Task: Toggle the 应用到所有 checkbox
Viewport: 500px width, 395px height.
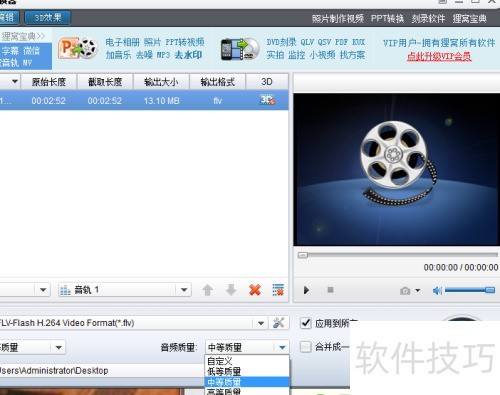Action: 306,323
